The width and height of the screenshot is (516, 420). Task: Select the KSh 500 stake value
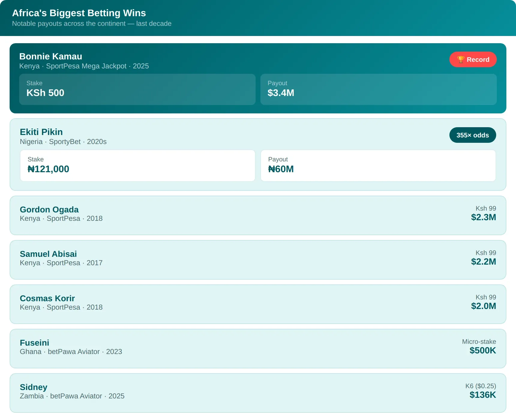click(x=45, y=93)
